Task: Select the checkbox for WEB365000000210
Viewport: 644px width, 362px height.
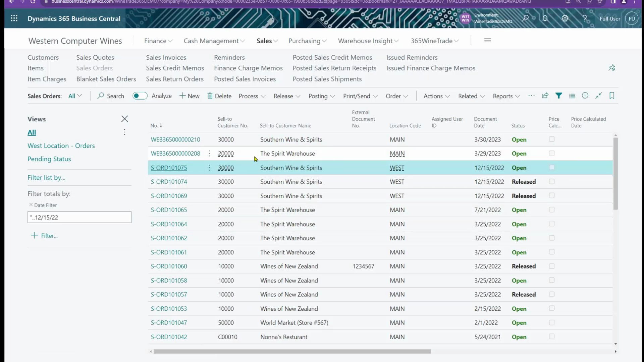Action: tap(552, 138)
